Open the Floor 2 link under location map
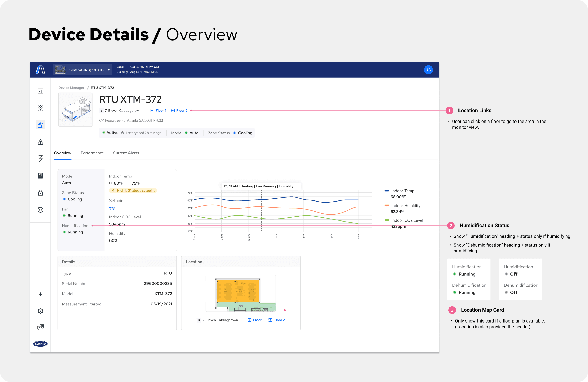 (x=277, y=320)
